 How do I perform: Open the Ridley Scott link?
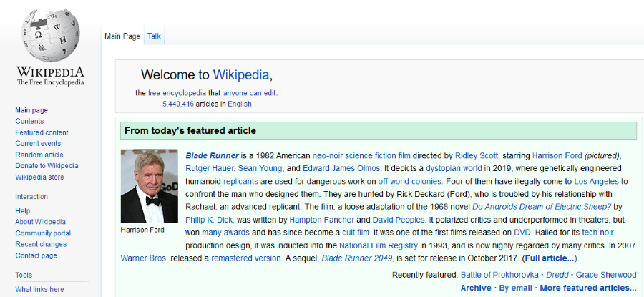tap(477, 156)
